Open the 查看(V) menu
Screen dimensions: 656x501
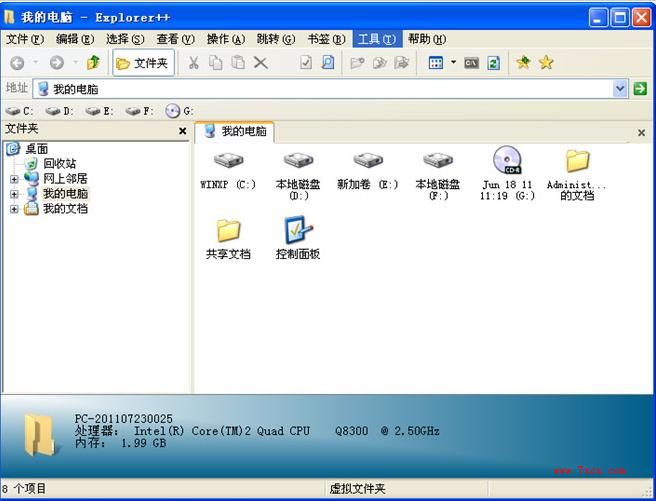coord(175,39)
